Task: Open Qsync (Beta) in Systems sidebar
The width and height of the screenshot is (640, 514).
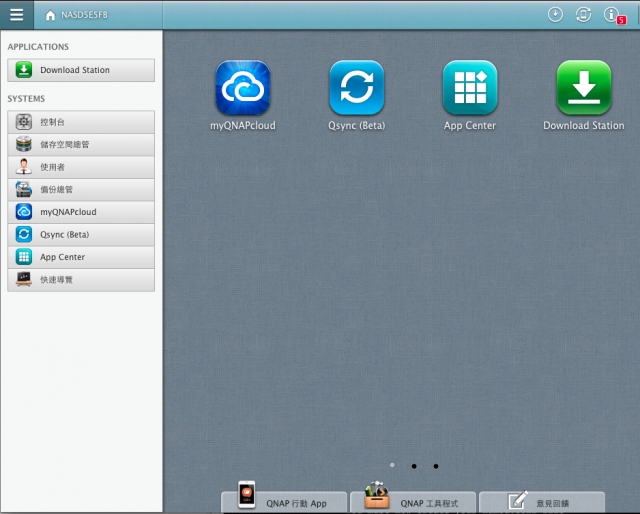Action: click(x=81, y=234)
